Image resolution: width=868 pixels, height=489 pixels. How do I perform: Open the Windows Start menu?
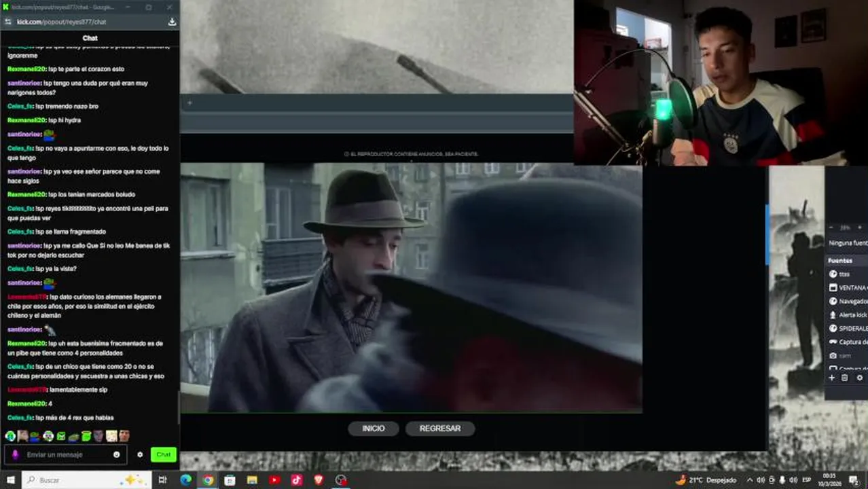click(x=10, y=479)
